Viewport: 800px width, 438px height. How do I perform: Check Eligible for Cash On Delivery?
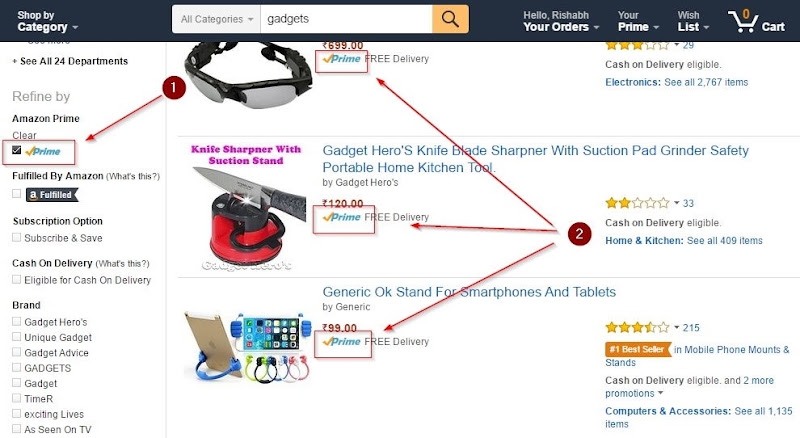pyautogui.click(x=17, y=279)
